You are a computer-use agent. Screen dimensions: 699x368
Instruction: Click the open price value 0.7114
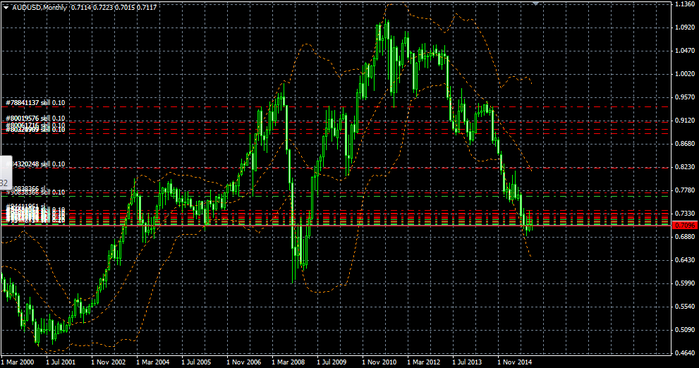coord(81,8)
